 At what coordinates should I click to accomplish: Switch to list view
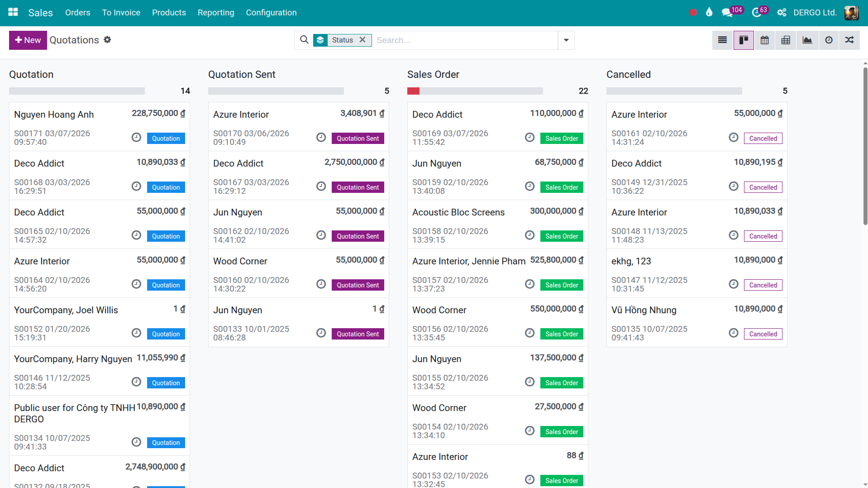click(722, 40)
